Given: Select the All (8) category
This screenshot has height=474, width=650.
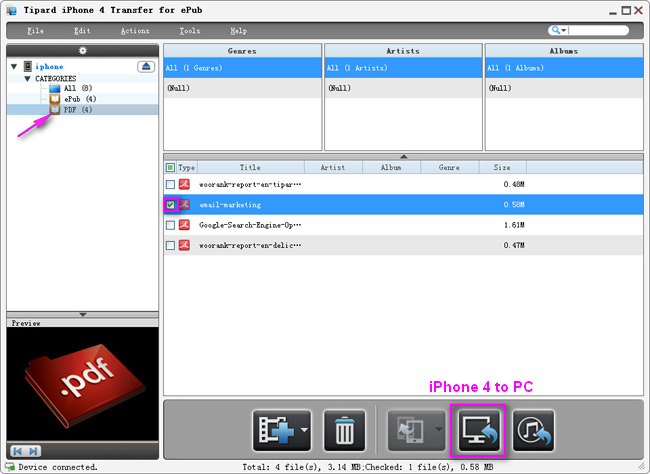Looking at the screenshot, I should (78, 88).
